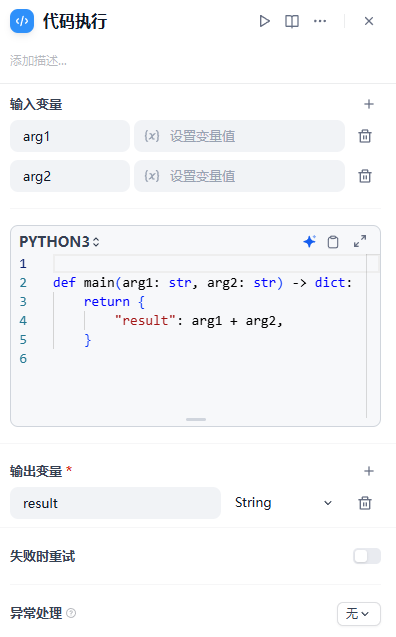Show the exception handling help tooltip icon
396x637 pixels.
tap(71, 613)
